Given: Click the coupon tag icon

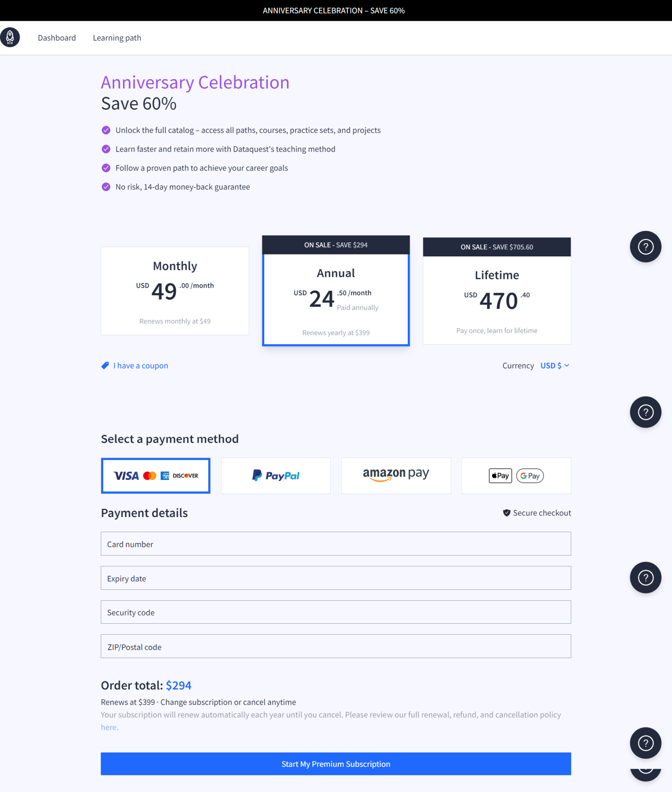Looking at the screenshot, I should [x=105, y=365].
